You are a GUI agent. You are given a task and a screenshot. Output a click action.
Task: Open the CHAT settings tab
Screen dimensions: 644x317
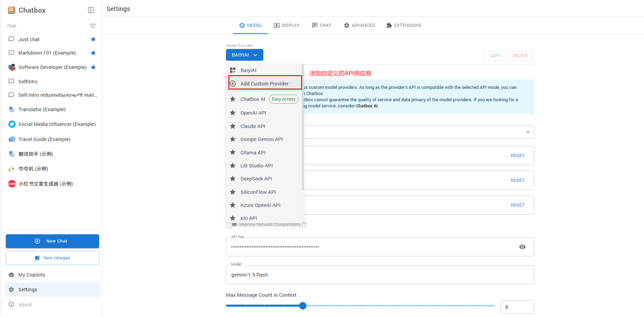tap(322, 25)
